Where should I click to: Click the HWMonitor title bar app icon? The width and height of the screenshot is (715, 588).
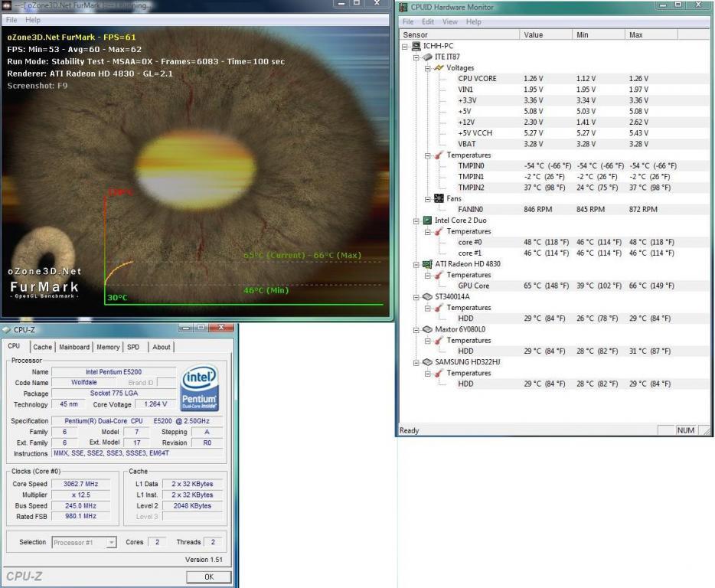click(x=403, y=8)
